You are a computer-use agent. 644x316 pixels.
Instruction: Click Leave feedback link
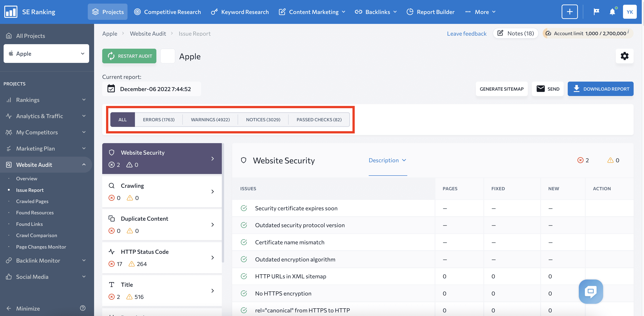click(466, 34)
